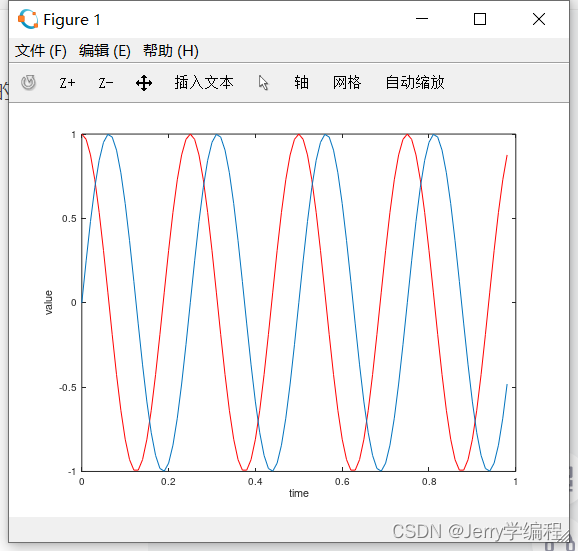The height and width of the screenshot is (551, 578).
Task: Open the 文件 (F) menu
Action: (41, 50)
